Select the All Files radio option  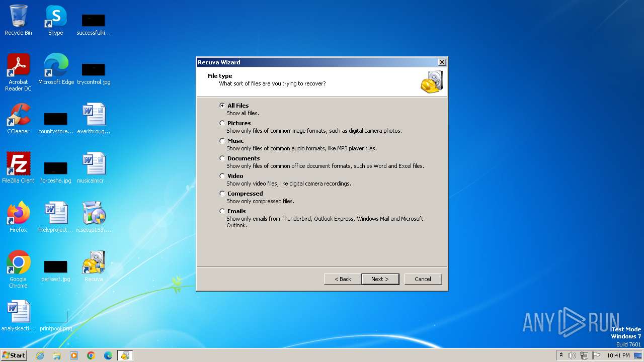(222, 106)
